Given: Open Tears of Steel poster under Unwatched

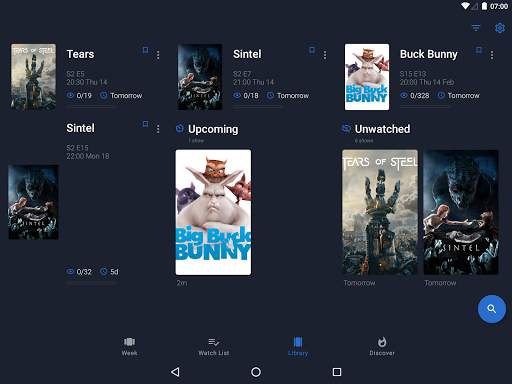Looking at the screenshot, I should tap(380, 212).
